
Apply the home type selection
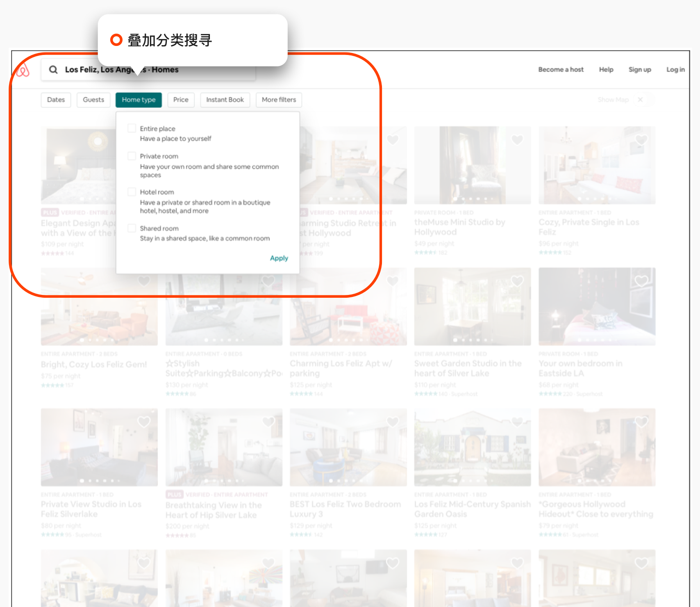click(279, 258)
